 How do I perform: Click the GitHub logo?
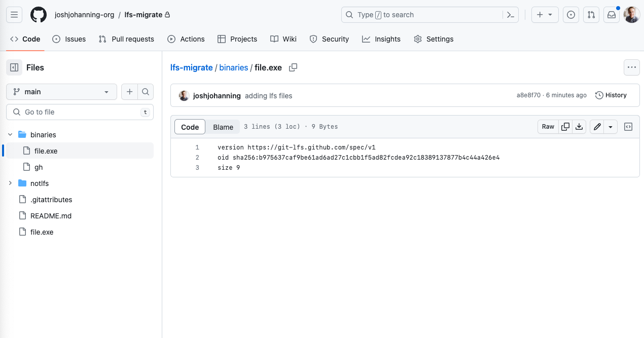(39, 15)
